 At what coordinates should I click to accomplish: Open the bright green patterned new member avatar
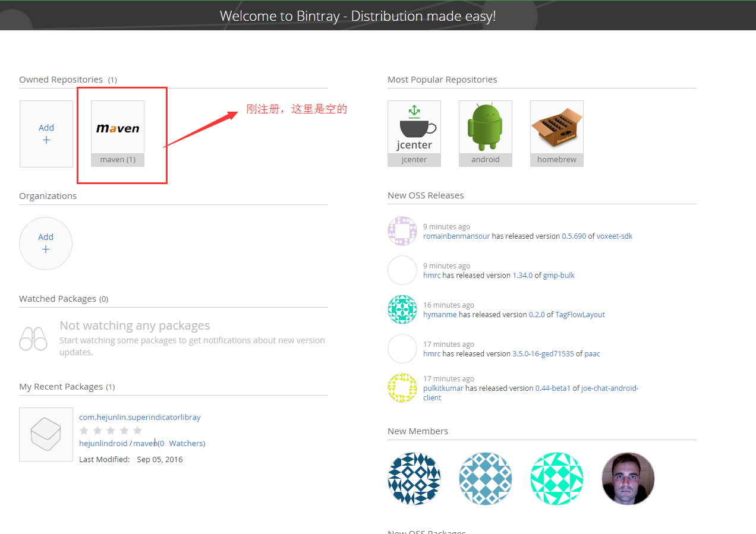(x=557, y=479)
